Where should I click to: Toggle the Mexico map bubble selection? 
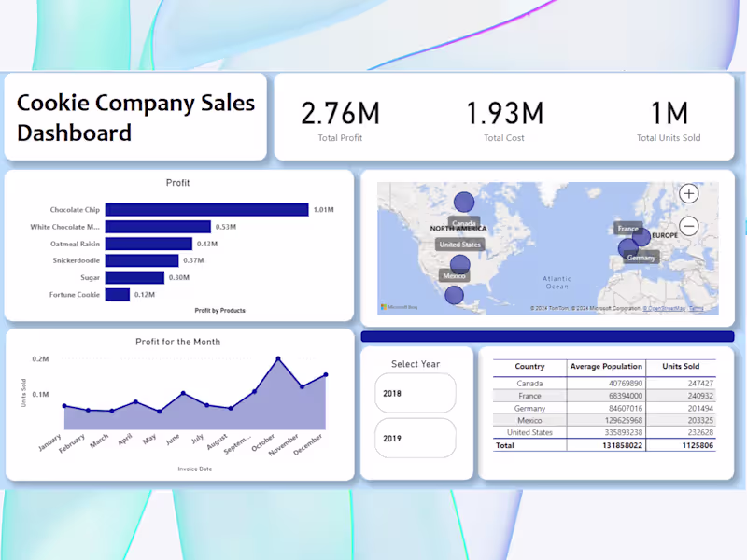(458, 264)
